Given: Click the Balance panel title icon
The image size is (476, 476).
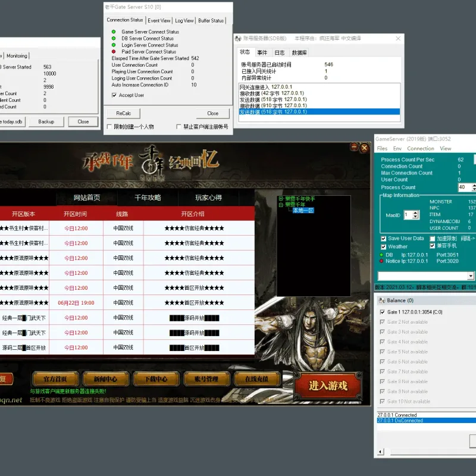Looking at the screenshot, I should [x=381, y=300].
